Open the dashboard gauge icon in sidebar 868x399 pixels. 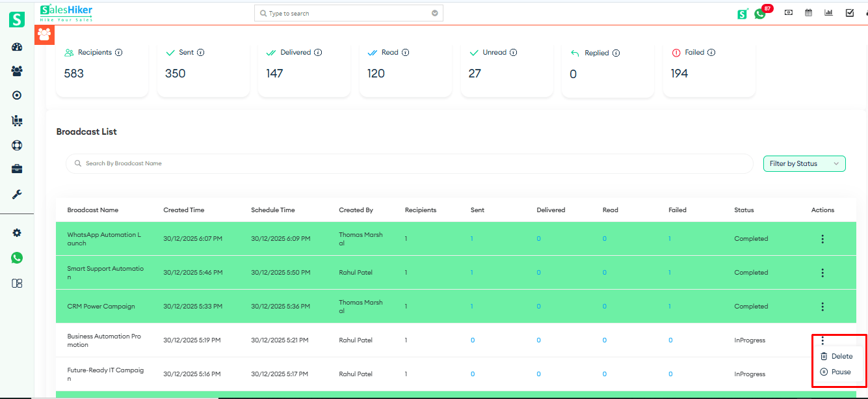click(17, 47)
